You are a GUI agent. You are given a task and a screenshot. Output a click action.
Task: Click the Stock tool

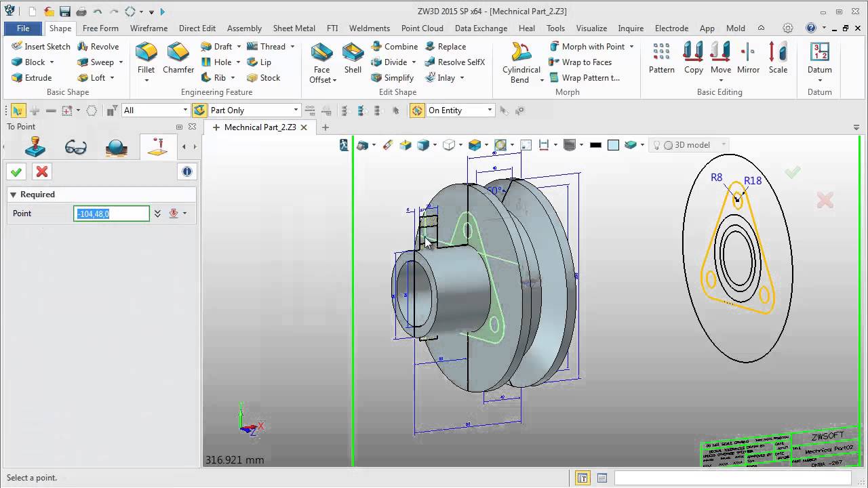263,78
